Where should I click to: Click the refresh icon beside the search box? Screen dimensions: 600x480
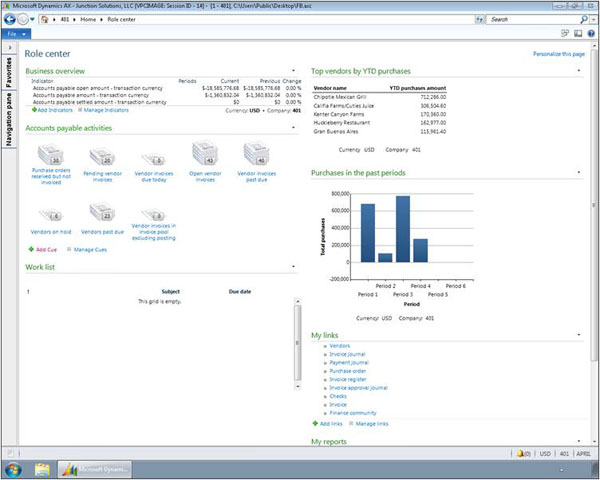point(479,19)
